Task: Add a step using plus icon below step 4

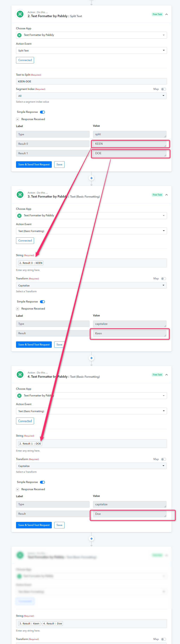Action: pyautogui.click(x=92, y=538)
